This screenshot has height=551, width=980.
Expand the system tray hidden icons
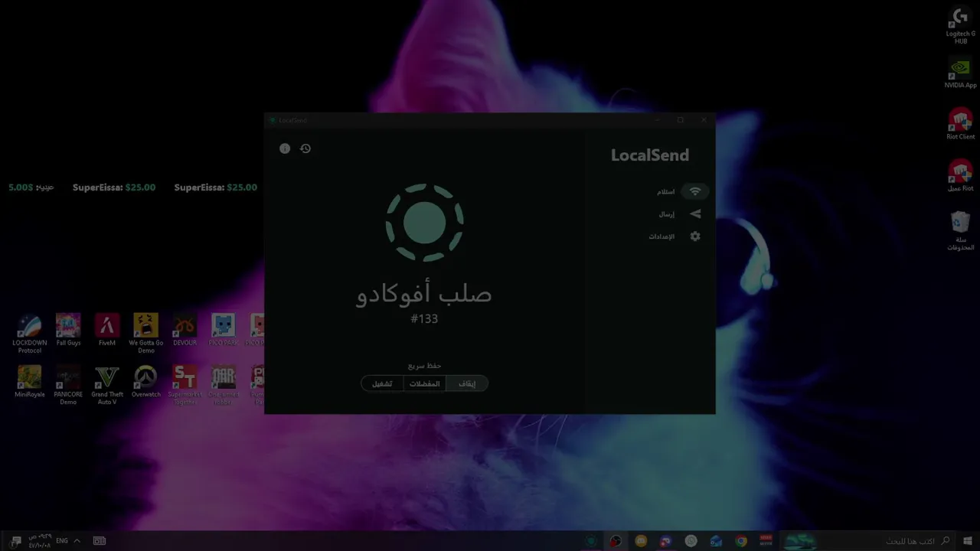point(77,541)
